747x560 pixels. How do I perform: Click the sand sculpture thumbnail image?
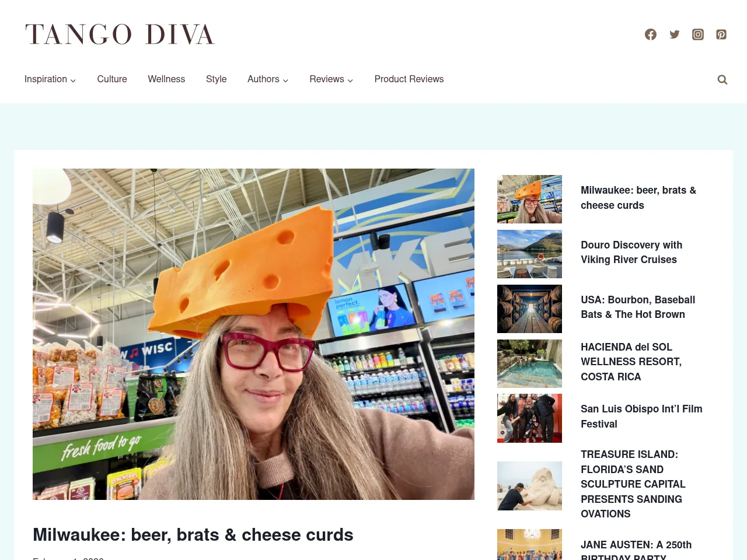pyautogui.click(x=529, y=486)
